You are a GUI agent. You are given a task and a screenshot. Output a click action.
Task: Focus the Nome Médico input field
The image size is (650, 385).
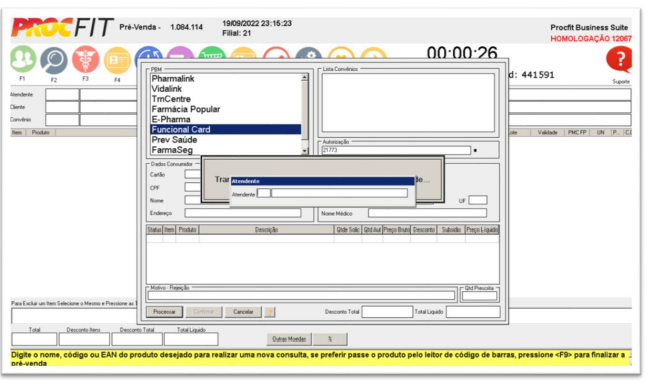coord(427,213)
